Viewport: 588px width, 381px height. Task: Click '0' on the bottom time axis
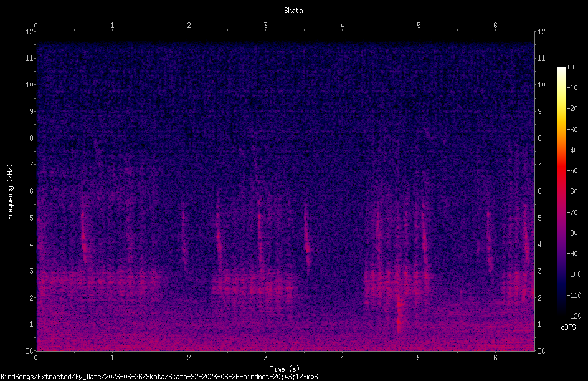pyautogui.click(x=36, y=358)
